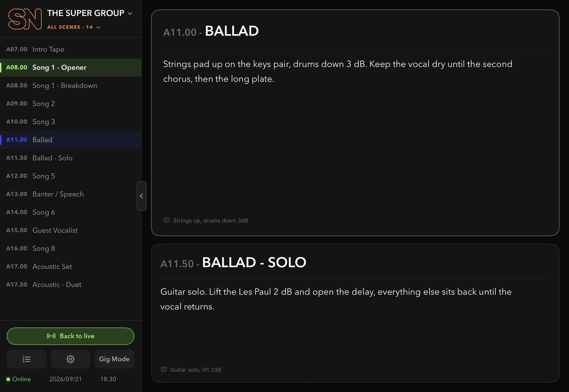Click the green Online status dot

[8, 379]
